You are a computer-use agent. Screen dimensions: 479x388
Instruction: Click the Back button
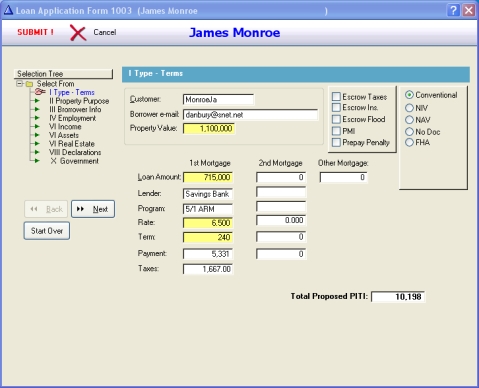coord(46,209)
